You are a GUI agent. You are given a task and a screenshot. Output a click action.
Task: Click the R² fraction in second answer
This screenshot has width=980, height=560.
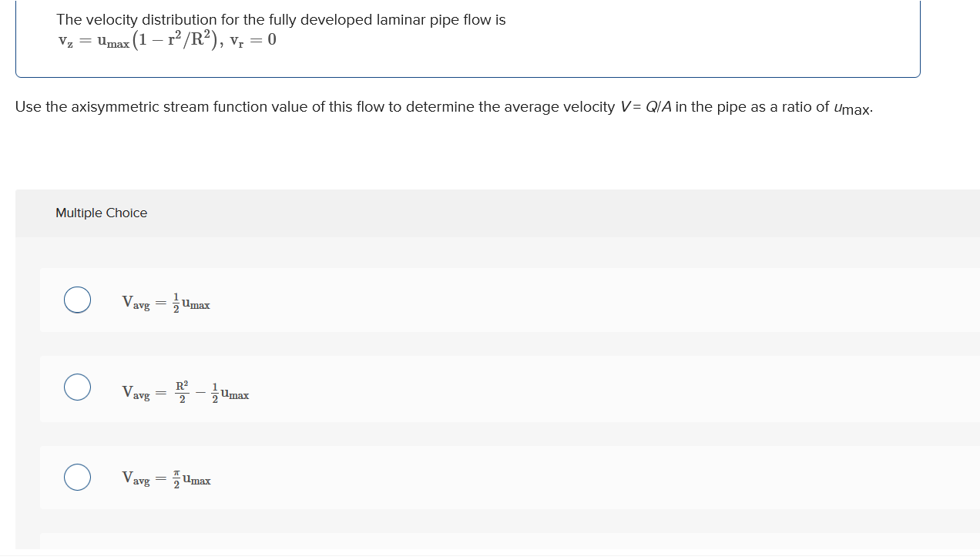click(x=182, y=391)
